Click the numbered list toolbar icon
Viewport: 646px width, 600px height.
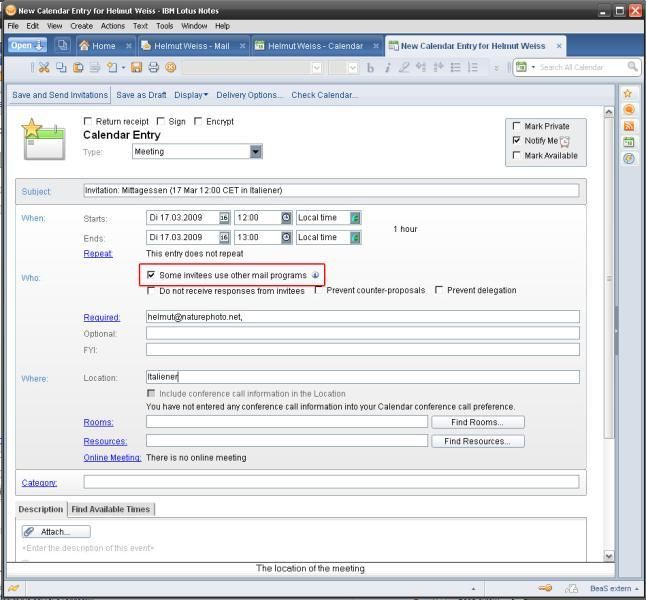pos(473,68)
